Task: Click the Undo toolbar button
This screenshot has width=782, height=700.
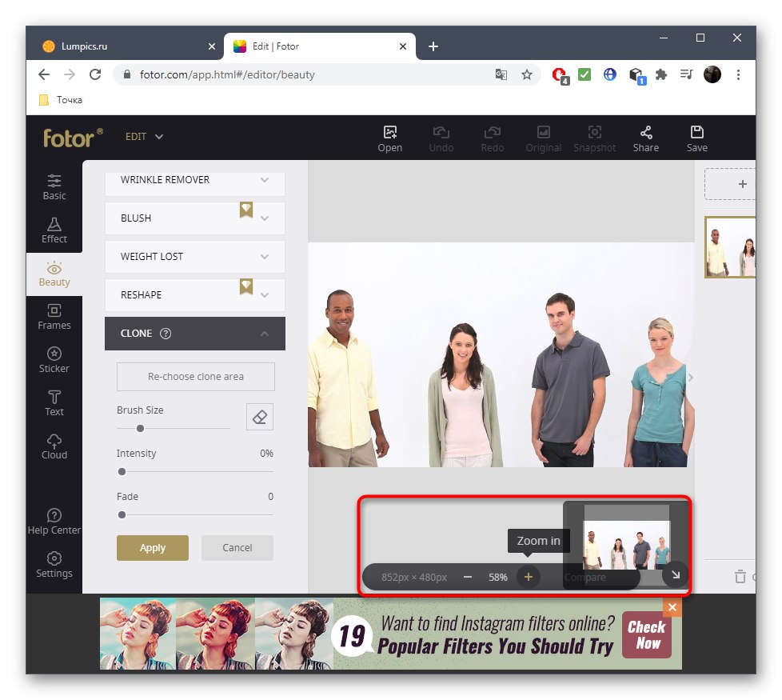Action: 441,138
